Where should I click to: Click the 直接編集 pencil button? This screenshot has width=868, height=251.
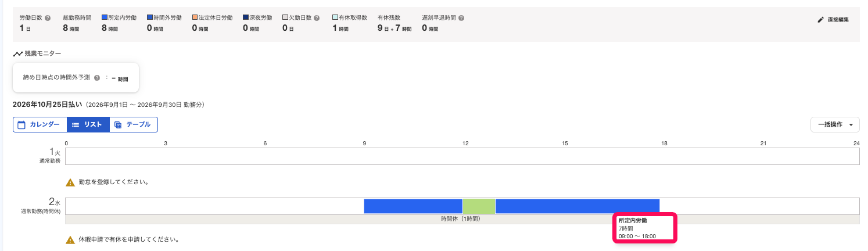click(x=833, y=20)
